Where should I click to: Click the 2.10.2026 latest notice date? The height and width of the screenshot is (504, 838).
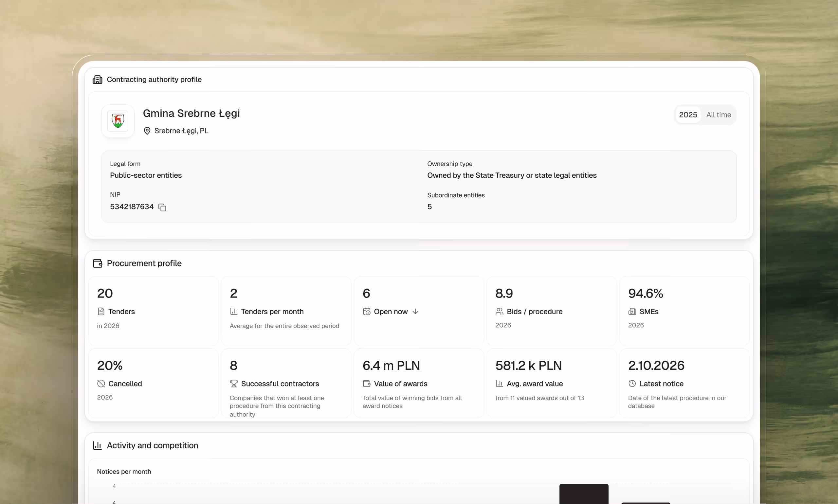(656, 366)
